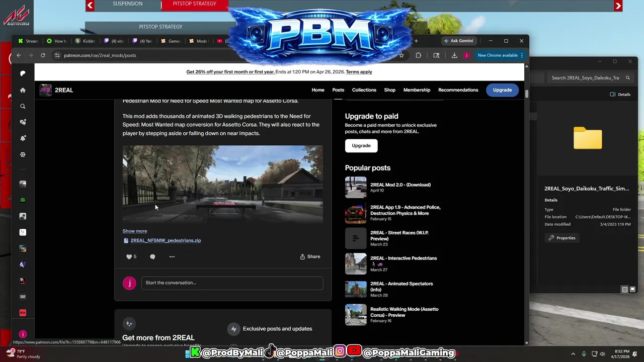Open the pink j profile avatar in sidebar
The image size is (644, 362).
pos(23,334)
